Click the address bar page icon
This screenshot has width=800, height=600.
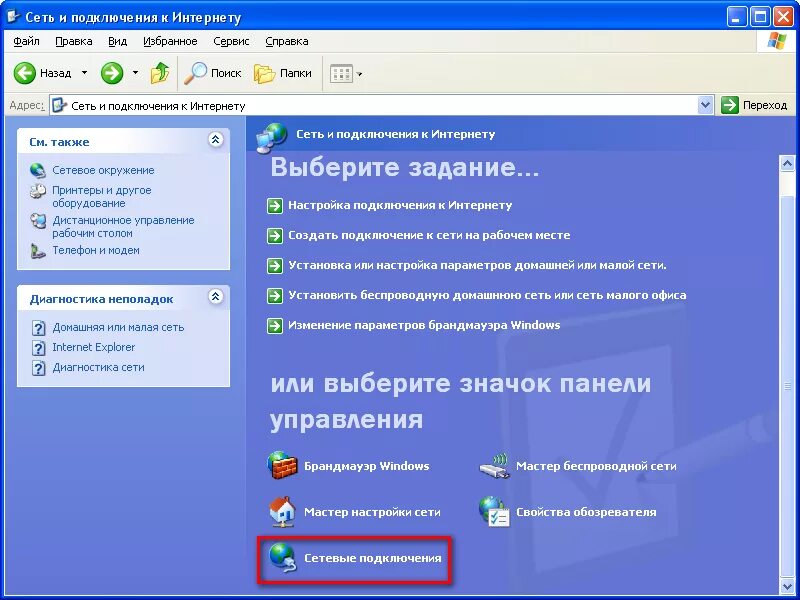[x=60, y=106]
